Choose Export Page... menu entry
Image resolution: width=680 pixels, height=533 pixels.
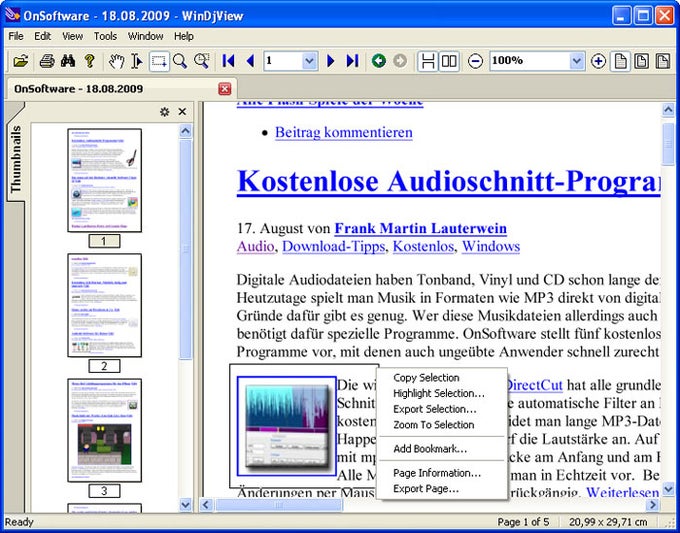pos(441,489)
